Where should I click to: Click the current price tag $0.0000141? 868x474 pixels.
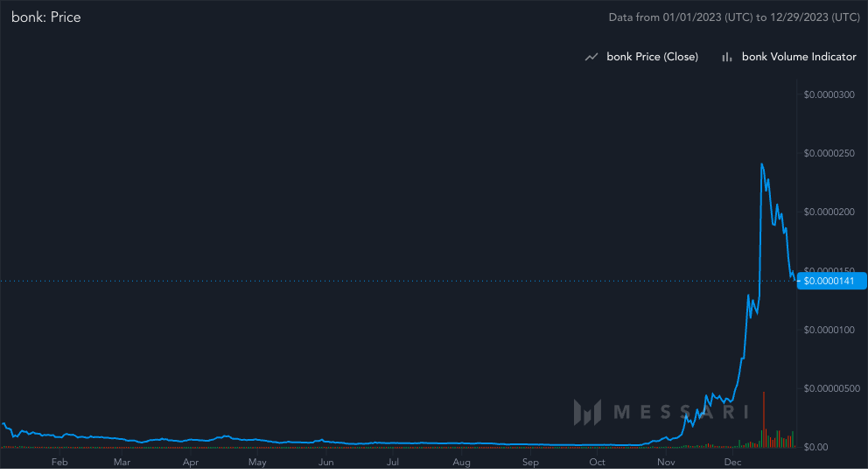831,281
